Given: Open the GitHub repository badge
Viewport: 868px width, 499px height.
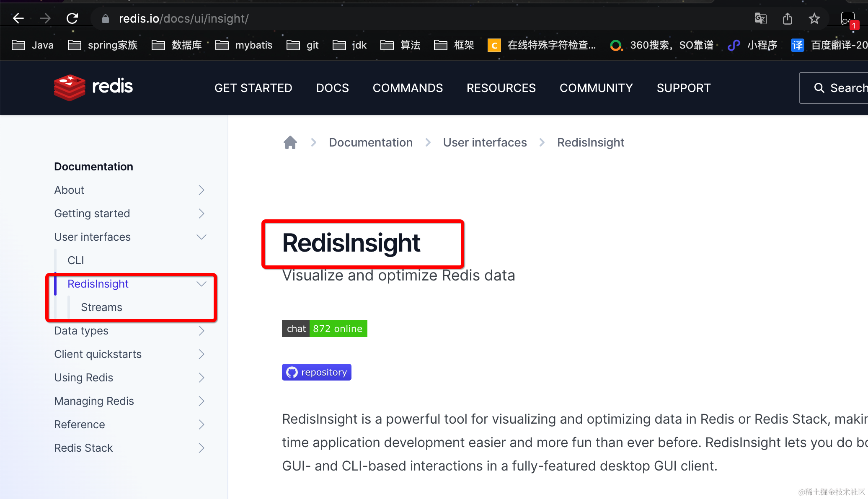Looking at the screenshot, I should pos(316,372).
